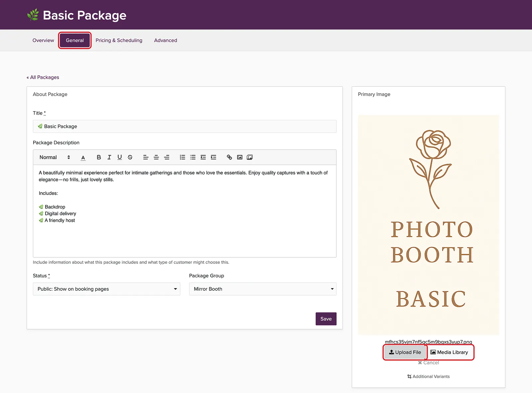Screen dimensions: 532x393
Task: Return to All Packages list
Action: click(43, 77)
